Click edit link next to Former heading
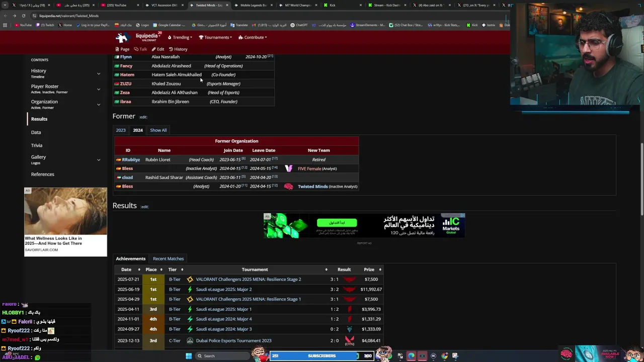The height and width of the screenshot is (362, 644). [143, 117]
